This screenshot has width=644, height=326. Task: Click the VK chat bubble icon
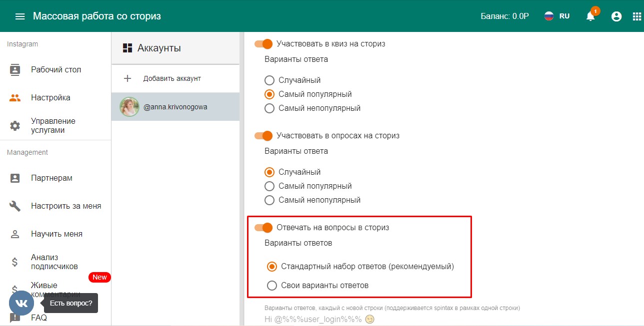point(21,303)
